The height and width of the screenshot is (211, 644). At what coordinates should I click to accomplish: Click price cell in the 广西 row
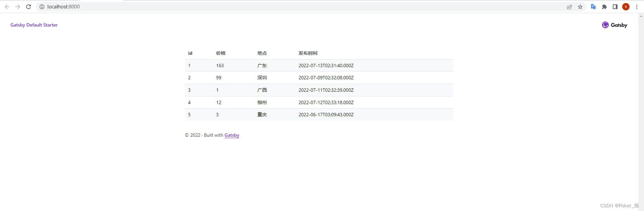217,90
